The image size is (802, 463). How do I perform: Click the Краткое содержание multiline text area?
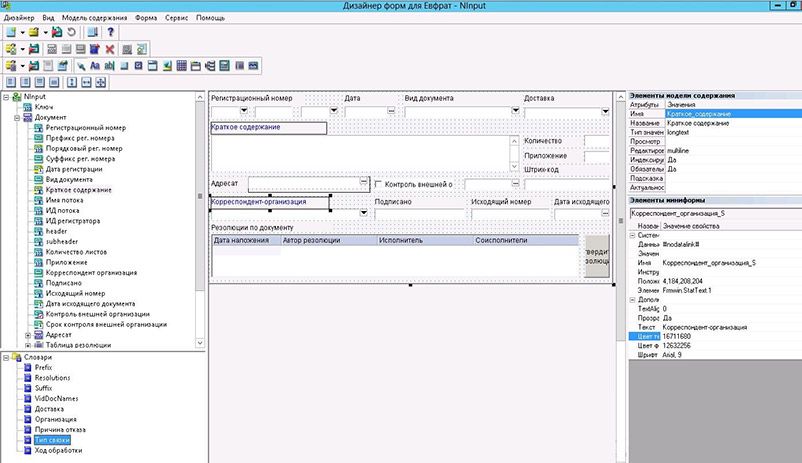(361, 153)
